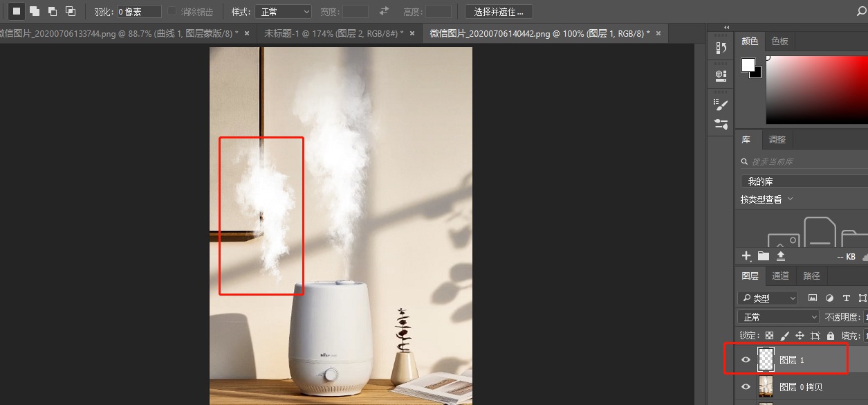
Task: Click the 羽化 pixel value field
Action: pos(138,10)
